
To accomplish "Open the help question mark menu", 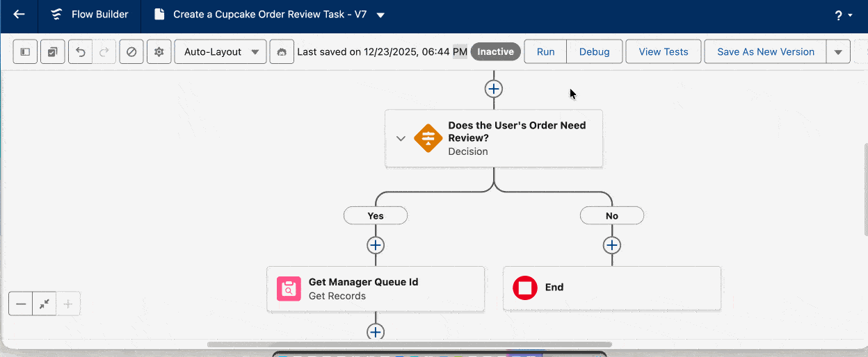I will 842,15.
